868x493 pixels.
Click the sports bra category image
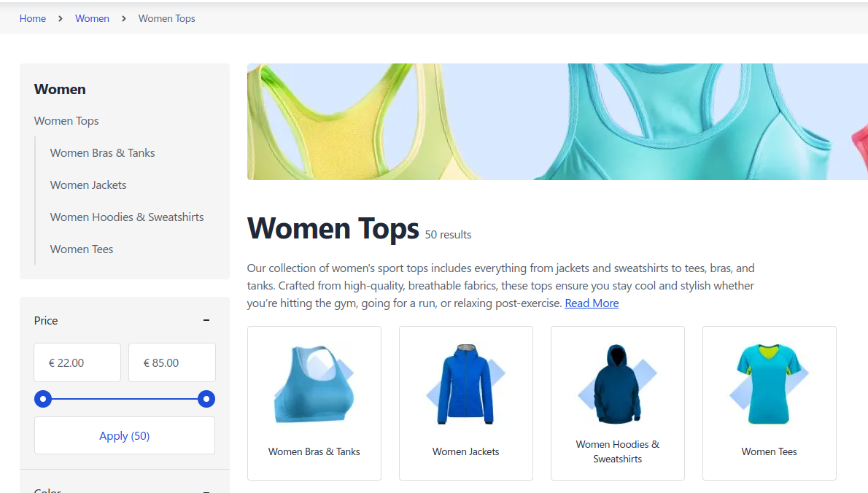tap(314, 384)
